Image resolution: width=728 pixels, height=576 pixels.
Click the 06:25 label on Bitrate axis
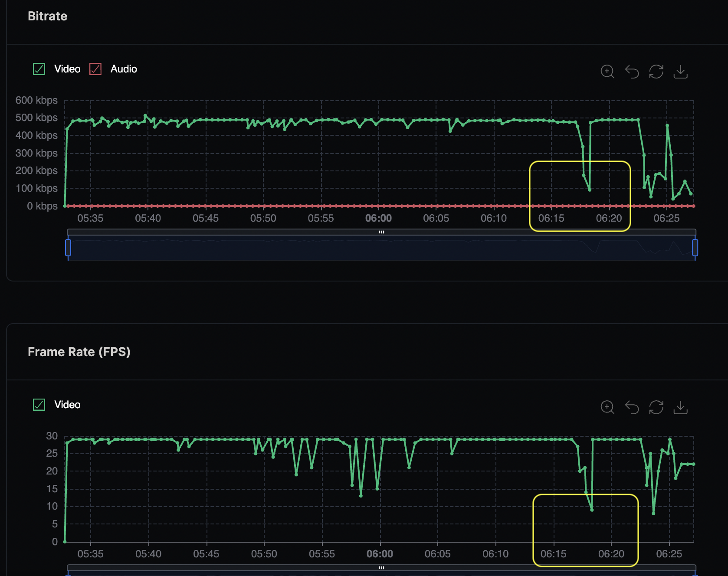[x=666, y=218]
